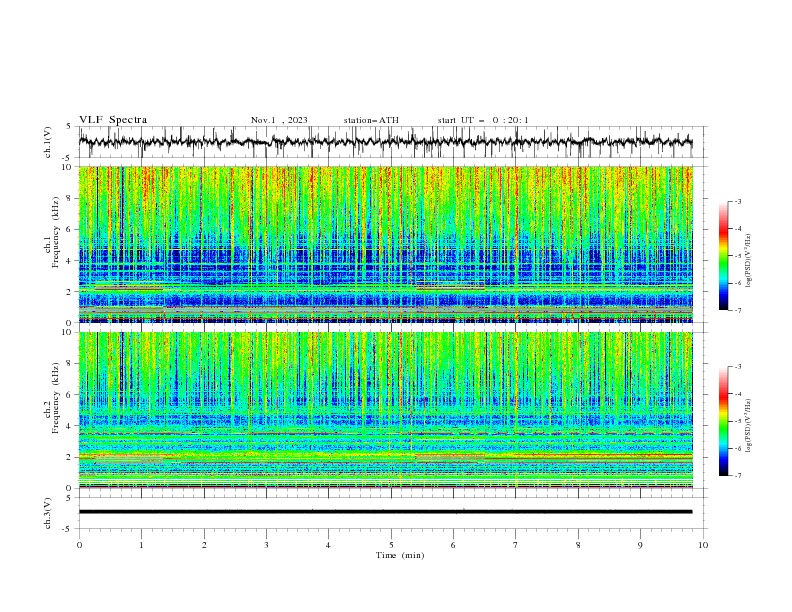
Task: Click the 'ch.3(V)' waveform axis label
Action: (48, 513)
